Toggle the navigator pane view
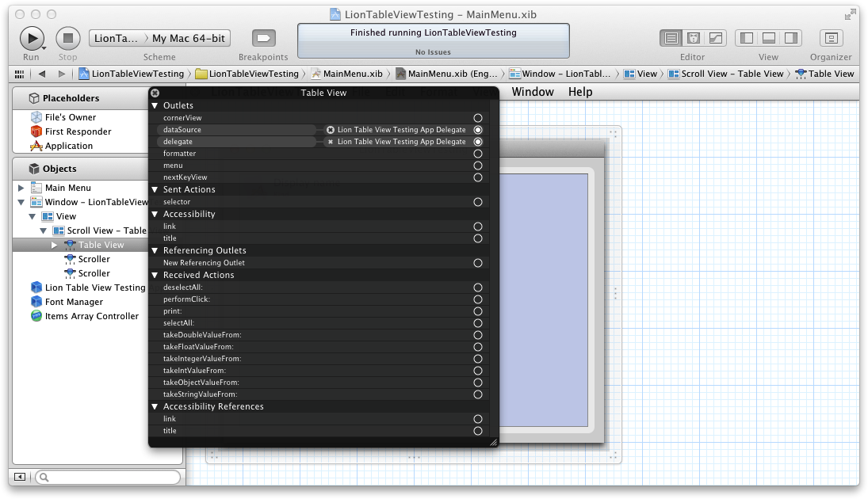Viewport: 868px width, 499px height. (746, 38)
